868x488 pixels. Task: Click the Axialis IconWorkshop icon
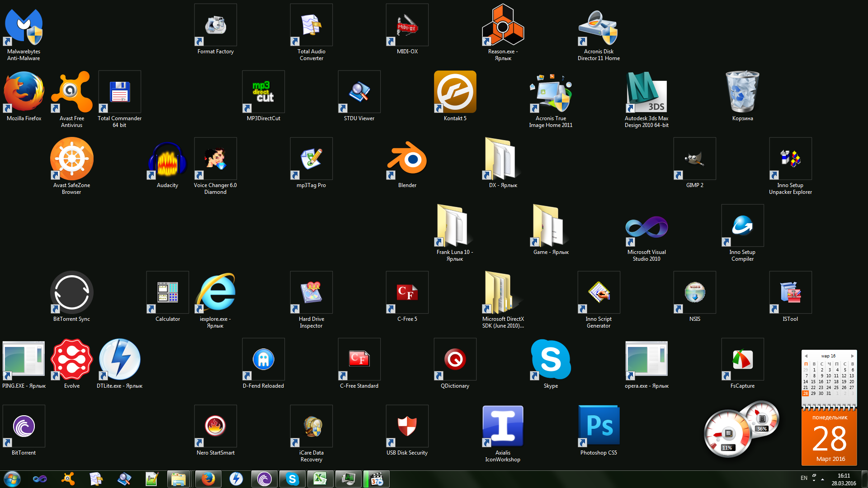[503, 427]
